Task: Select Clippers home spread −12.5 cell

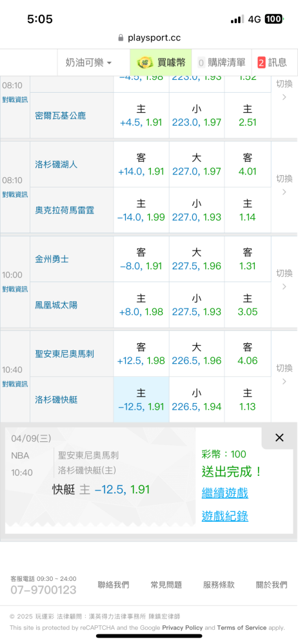Action: point(141,400)
